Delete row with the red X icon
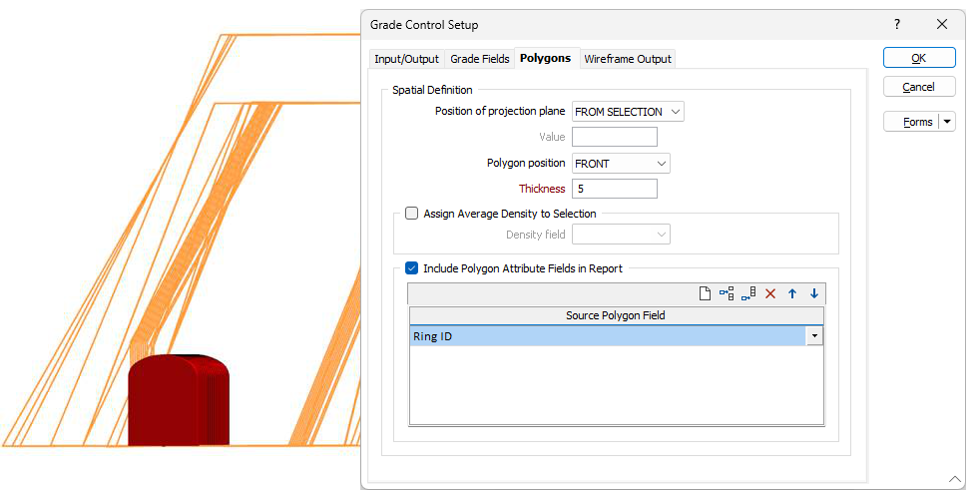The image size is (980, 490). coord(770,293)
